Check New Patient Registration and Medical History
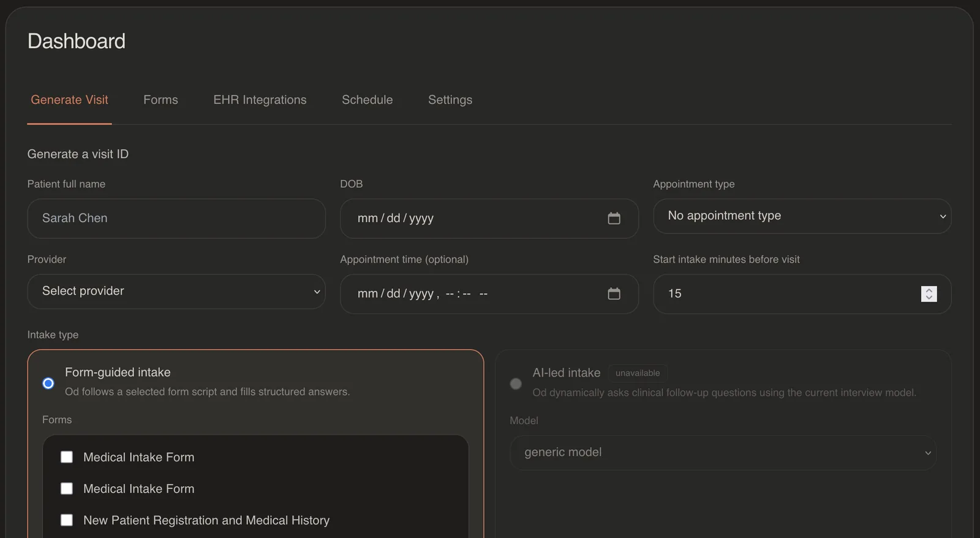The image size is (980, 538). (x=67, y=520)
